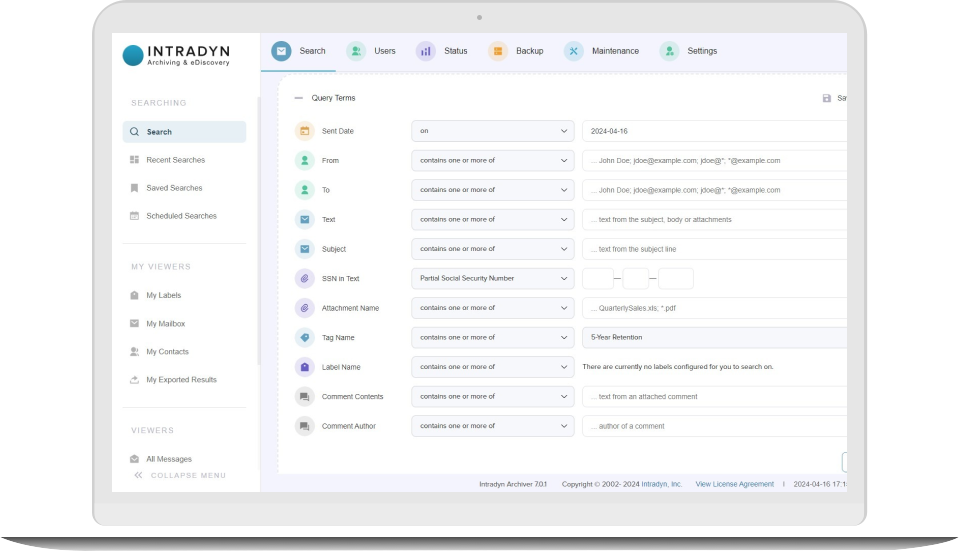Click the To address input field

point(714,190)
